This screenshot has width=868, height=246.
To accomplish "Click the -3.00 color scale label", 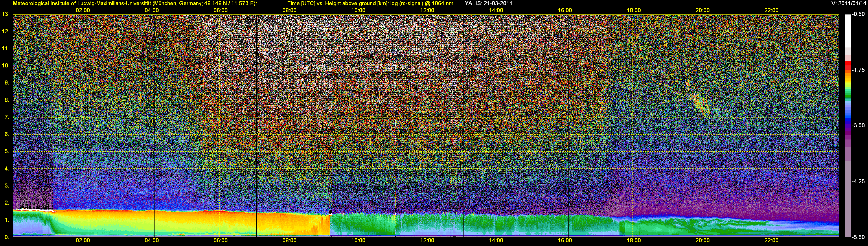I will [858, 125].
